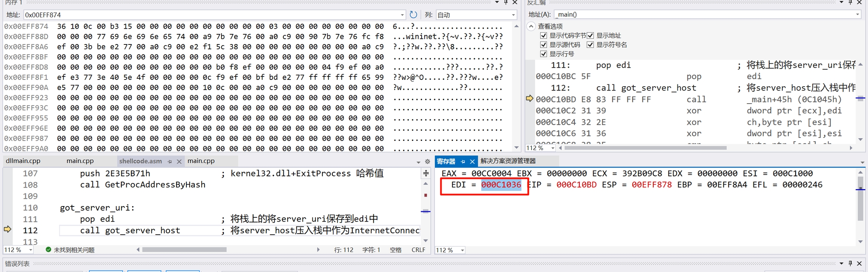Click pin icon of the 错误列表 panel
The image size is (868, 272).
tap(850, 263)
